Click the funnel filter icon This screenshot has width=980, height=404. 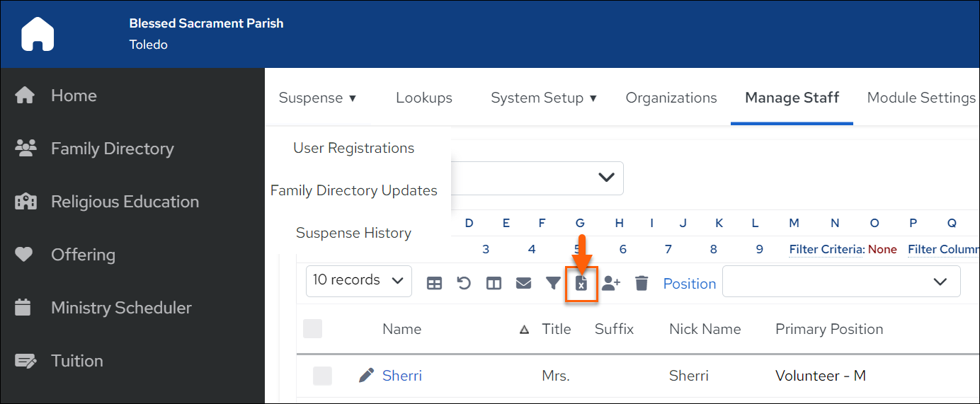[553, 283]
